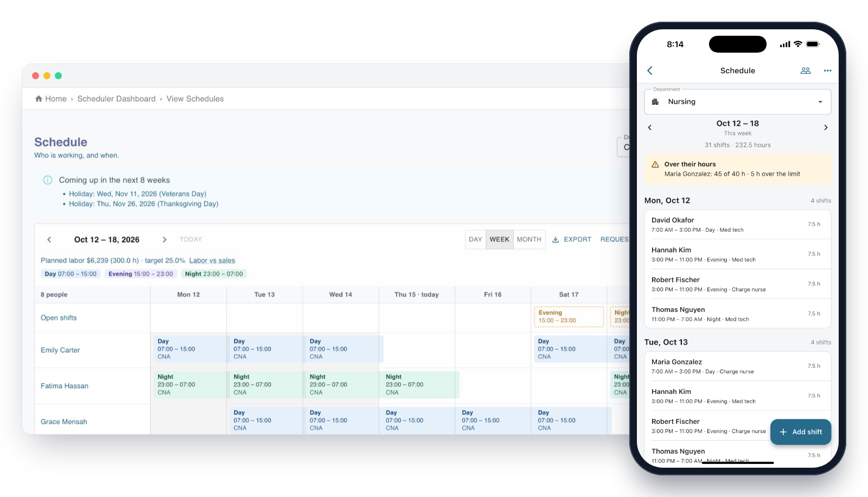Tap the back arrow in the phone Schedule header
The height and width of the screenshot is (497, 868).
650,71
